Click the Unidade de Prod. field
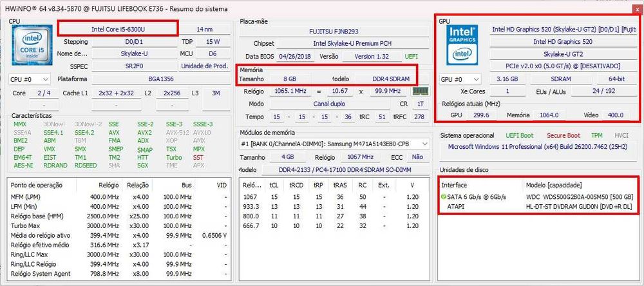Screen dimensions: 644x286 coord(205,66)
